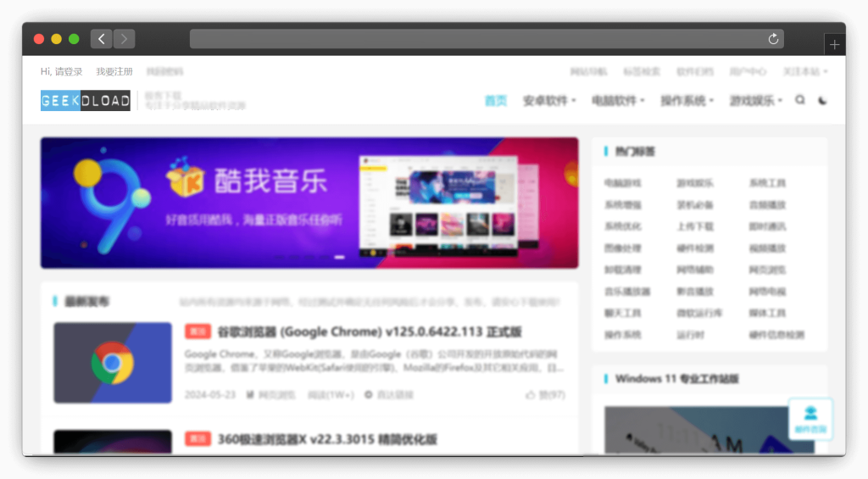Select the active carousel indicator dot
This screenshot has width=868, height=479.
point(339,257)
